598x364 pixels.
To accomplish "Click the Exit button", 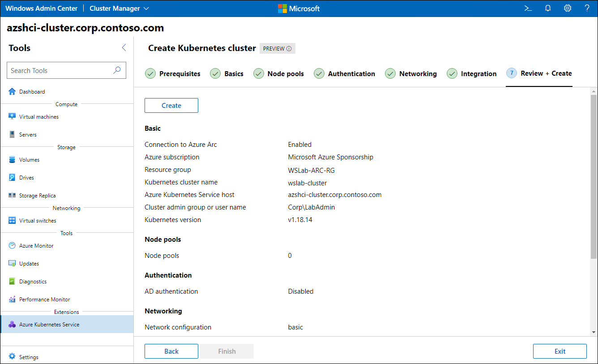I will (x=560, y=351).
